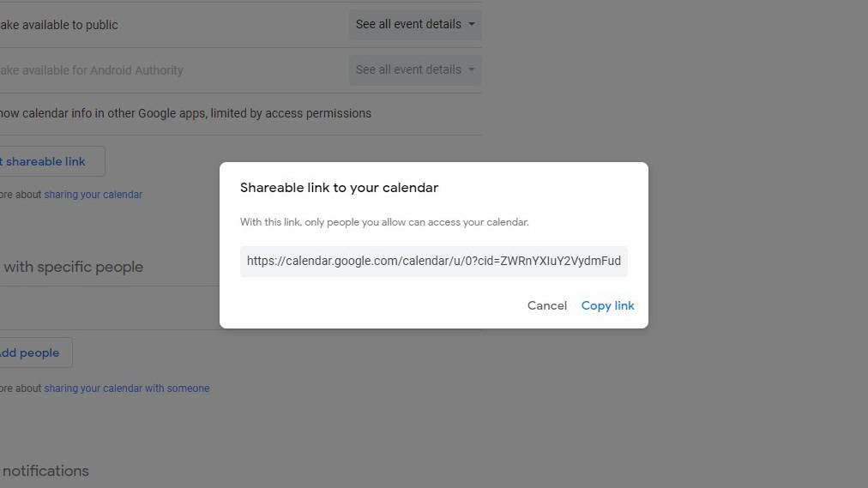Click the dialog title "Shareable link to your calendar"
Screen dimensions: 868x488
[339, 188]
